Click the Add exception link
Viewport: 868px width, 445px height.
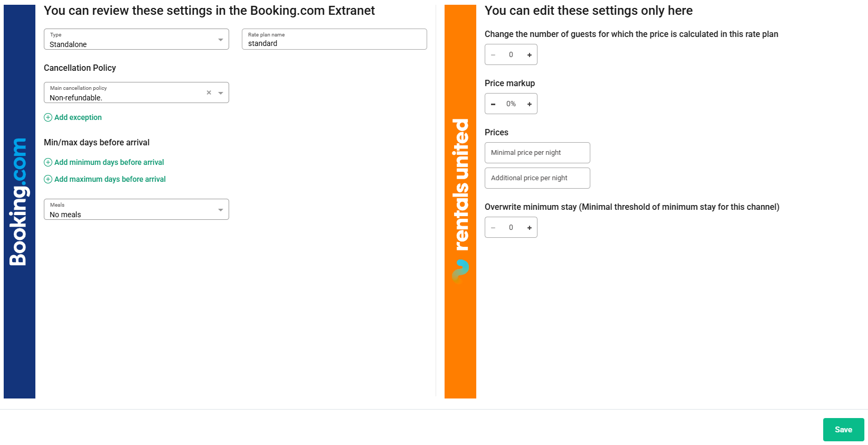coord(78,117)
